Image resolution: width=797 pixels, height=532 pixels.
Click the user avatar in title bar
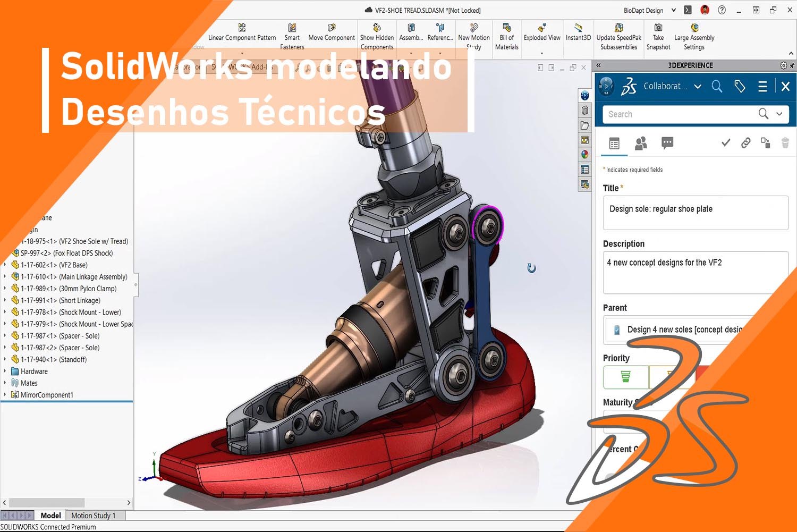click(705, 10)
